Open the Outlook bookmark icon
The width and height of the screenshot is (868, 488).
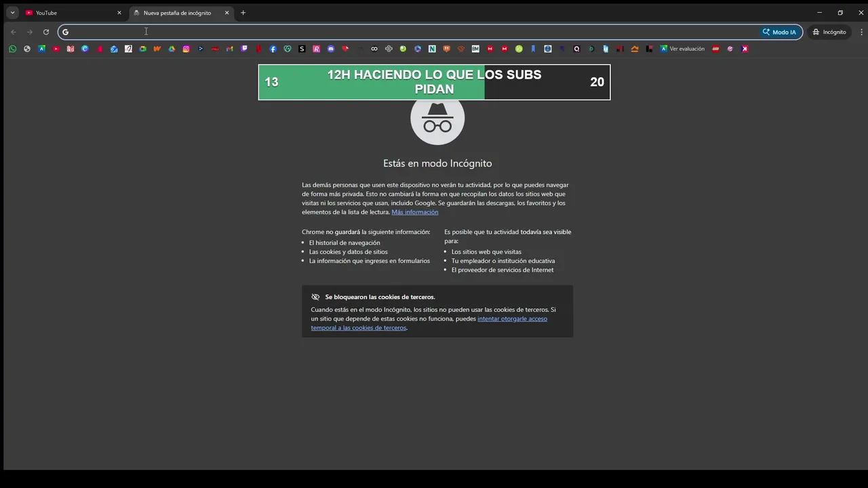(x=114, y=49)
